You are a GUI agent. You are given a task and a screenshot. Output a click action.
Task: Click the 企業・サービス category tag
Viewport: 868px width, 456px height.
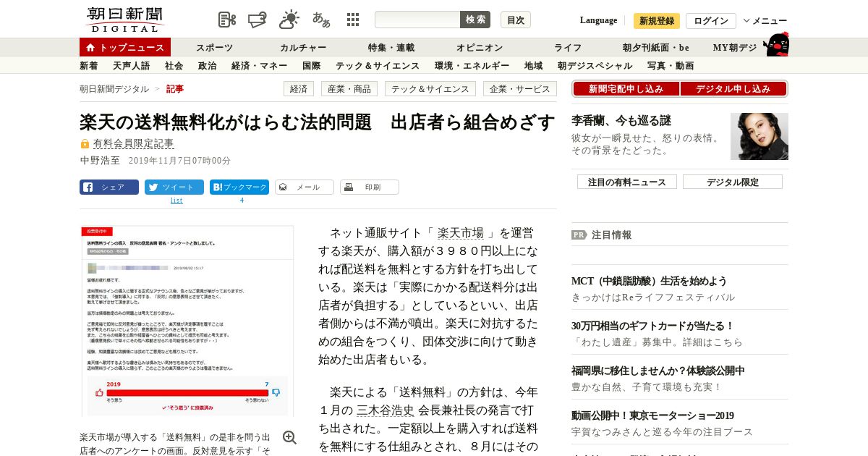(520, 89)
